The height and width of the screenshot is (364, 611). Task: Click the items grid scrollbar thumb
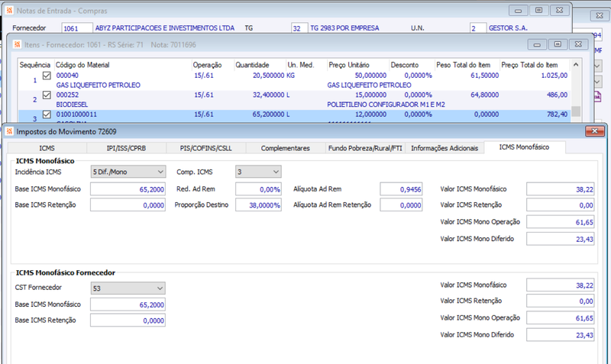[576, 111]
